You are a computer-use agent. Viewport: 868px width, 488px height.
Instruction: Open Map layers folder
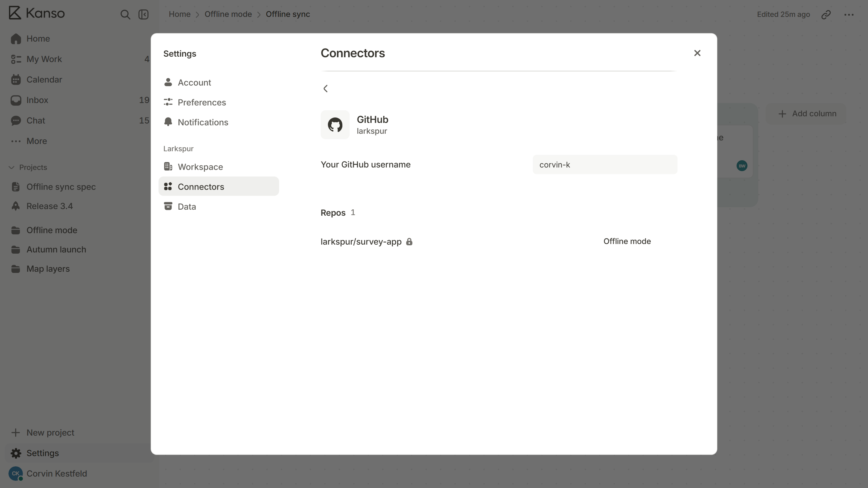pyautogui.click(x=79, y=269)
